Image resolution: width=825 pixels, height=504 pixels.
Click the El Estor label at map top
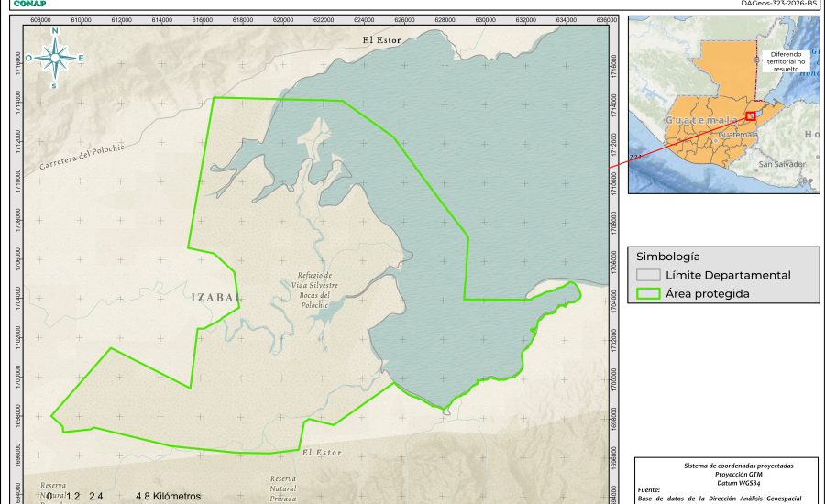point(382,40)
